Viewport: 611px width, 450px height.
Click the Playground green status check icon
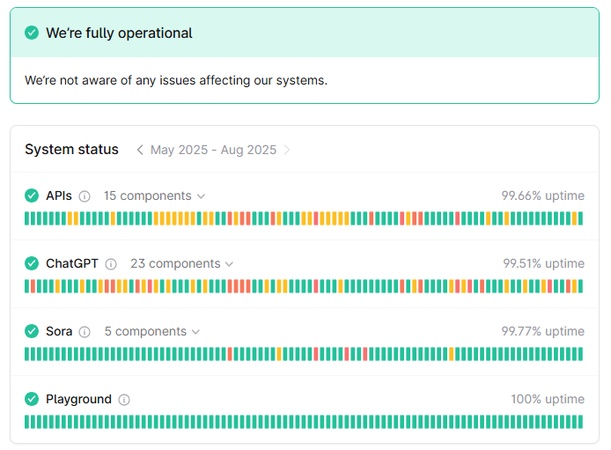[x=32, y=399]
